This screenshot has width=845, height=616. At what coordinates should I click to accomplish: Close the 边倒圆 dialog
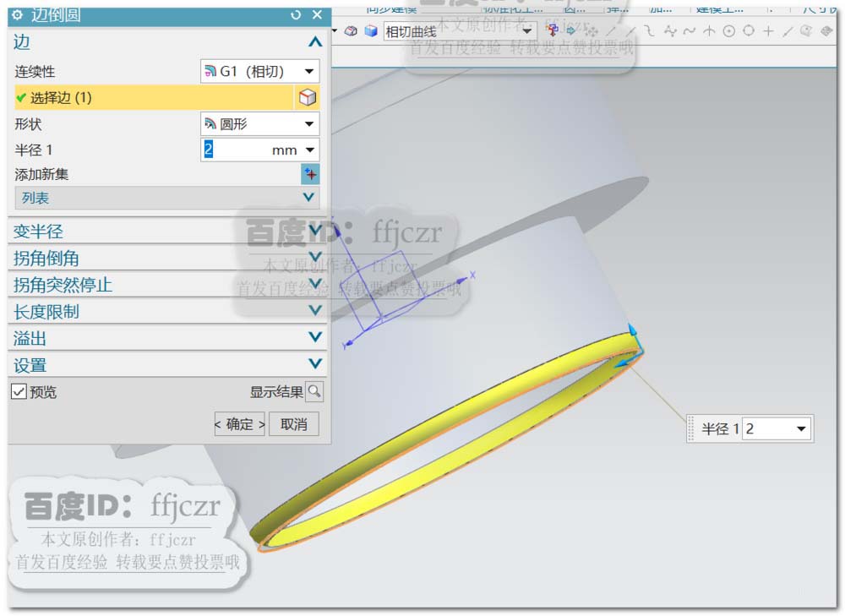318,14
